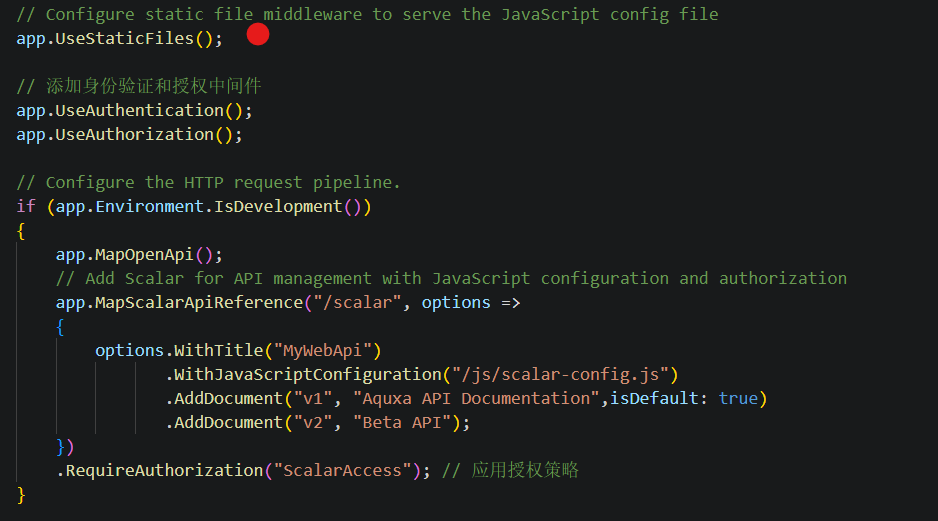Click the WithJavaScriptConfiguration method name

pyautogui.click(x=307, y=374)
